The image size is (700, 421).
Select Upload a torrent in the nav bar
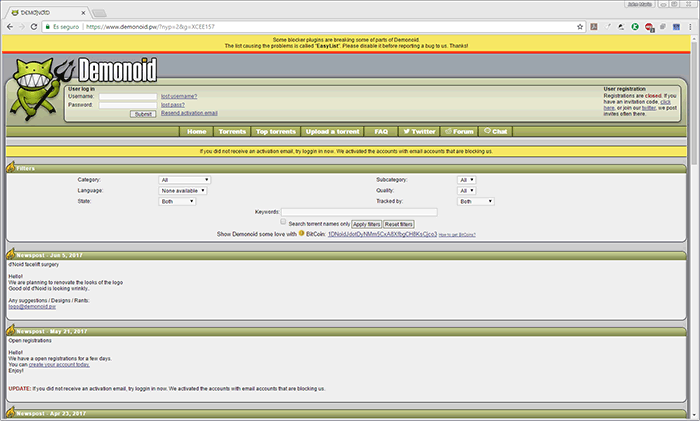coord(333,131)
